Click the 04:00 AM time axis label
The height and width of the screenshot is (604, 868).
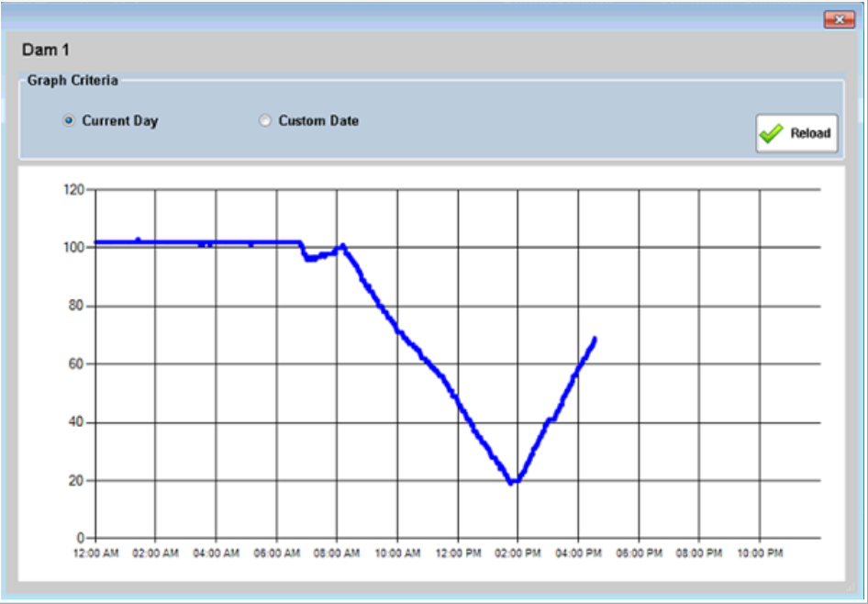point(216,554)
